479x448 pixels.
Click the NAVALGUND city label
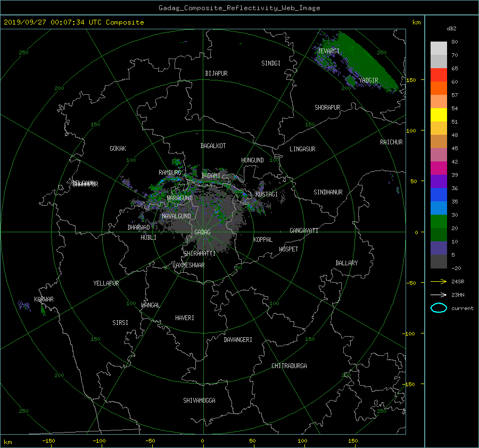tap(176, 216)
